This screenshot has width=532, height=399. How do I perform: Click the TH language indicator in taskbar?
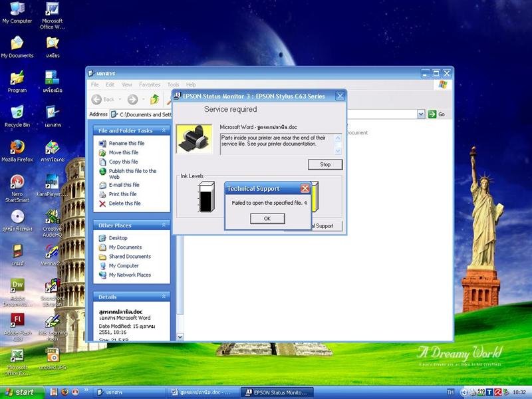(450, 392)
